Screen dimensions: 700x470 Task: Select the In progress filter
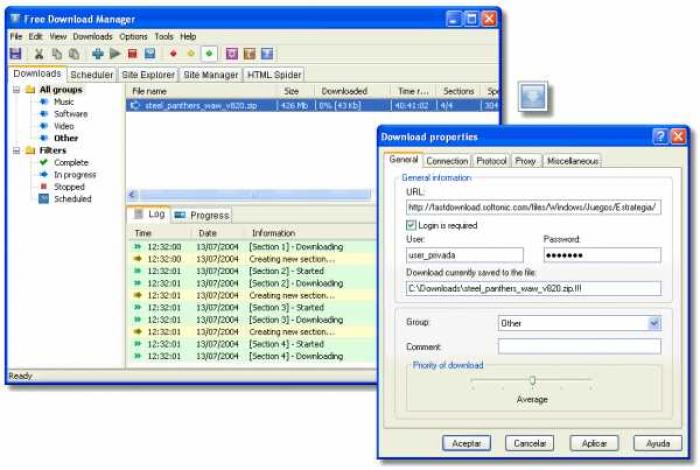click(75, 175)
